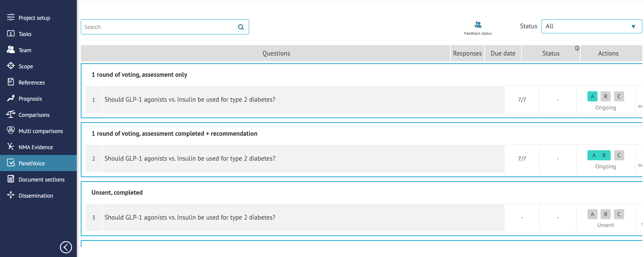Expand the Status dropdown arrow
Image resolution: width=644 pixels, height=257 pixels.
tap(633, 27)
